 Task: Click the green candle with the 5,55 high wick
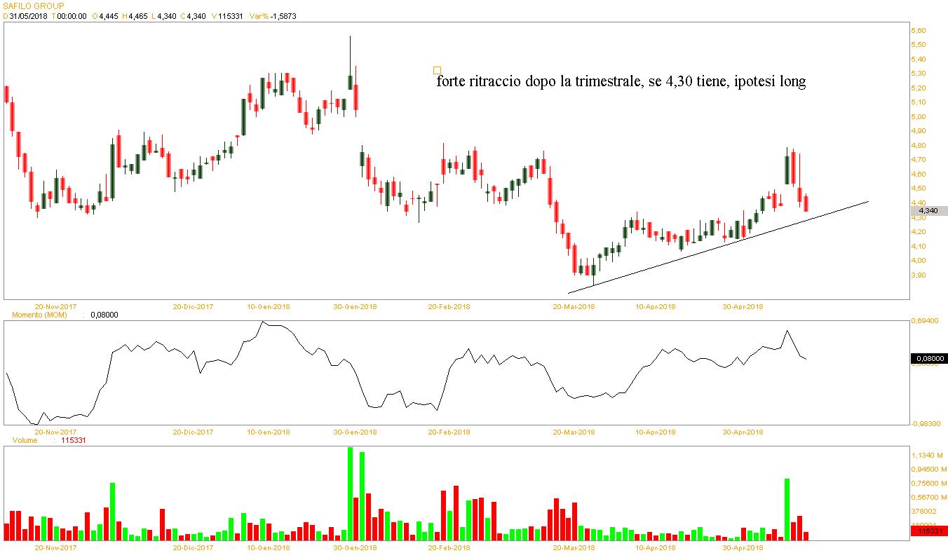tap(350, 81)
